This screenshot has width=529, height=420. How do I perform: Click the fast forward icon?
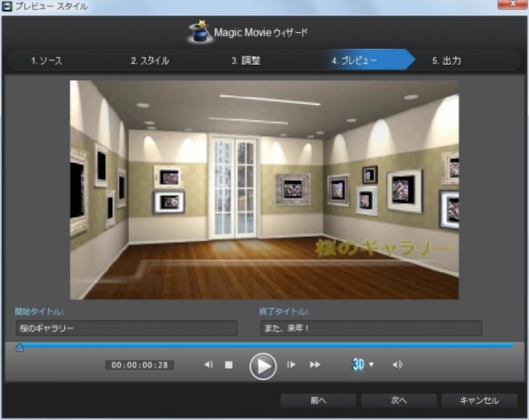pyautogui.click(x=315, y=364)
